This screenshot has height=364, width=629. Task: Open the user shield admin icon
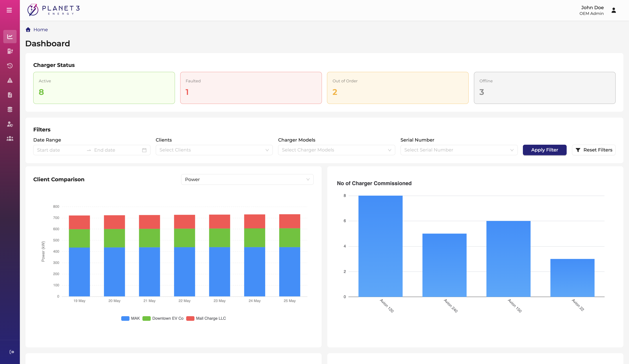10,124
